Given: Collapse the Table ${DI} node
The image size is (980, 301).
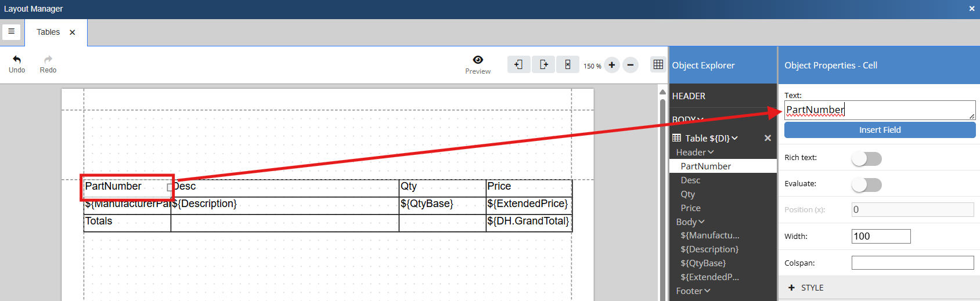Looking at the screenshot, I should pyautogui.click(x=735, y=138).
